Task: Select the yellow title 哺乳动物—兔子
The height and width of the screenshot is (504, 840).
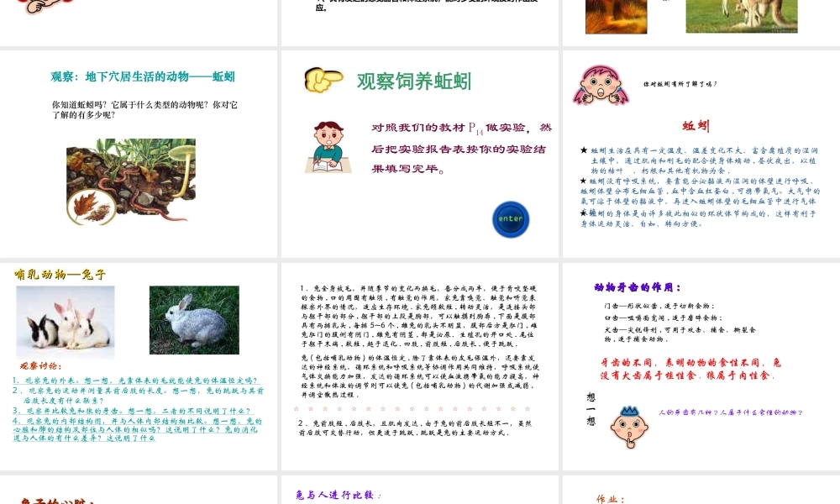Action: coord(60,275)
